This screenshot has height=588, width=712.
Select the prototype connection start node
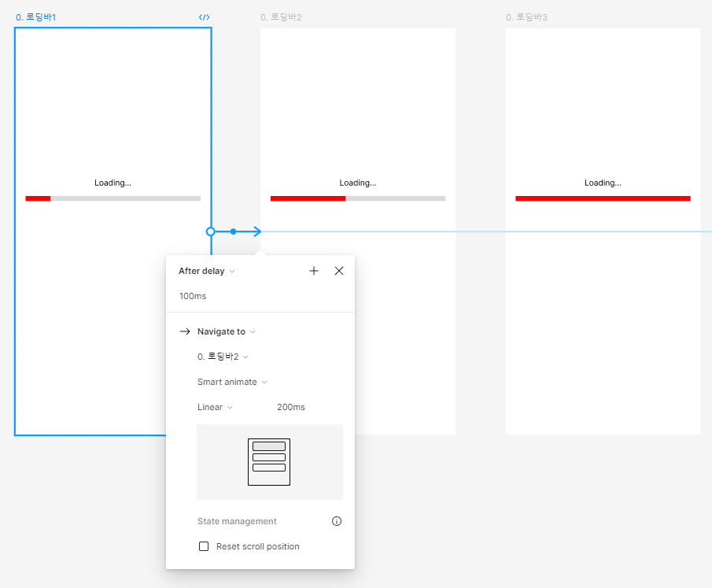point(210,231)
